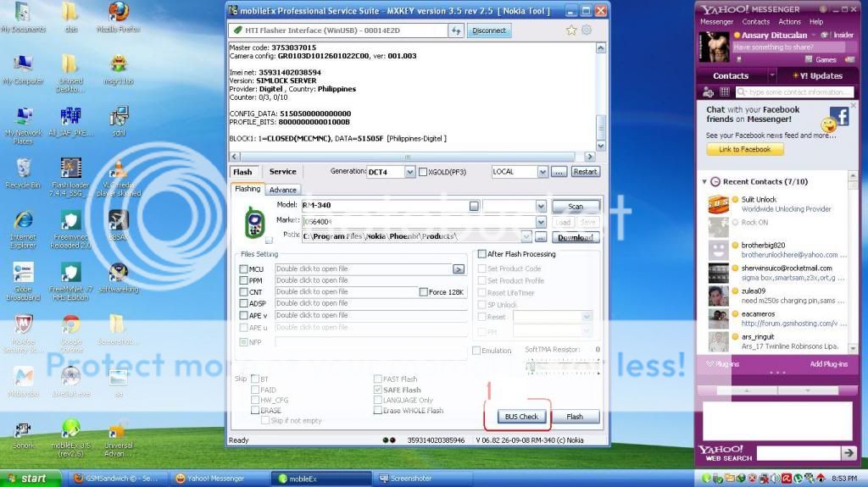Enable the Force 128K checkbox
Viewport: 868px width, 487px height.
pos(424,291)
